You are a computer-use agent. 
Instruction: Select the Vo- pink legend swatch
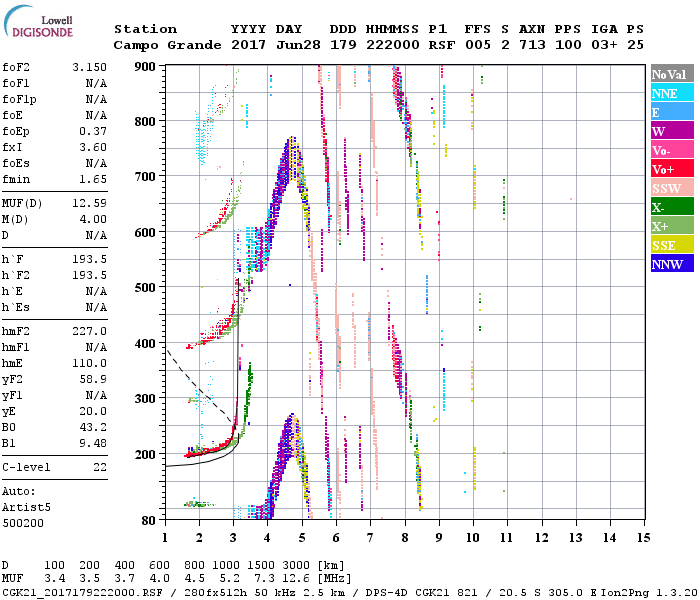tap(672, 150)
